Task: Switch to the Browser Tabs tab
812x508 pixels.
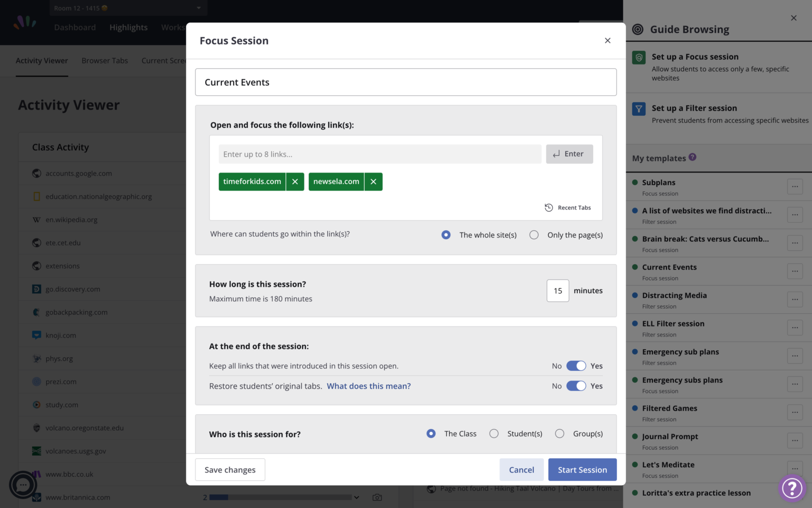Action: click(x=105, y=60)
